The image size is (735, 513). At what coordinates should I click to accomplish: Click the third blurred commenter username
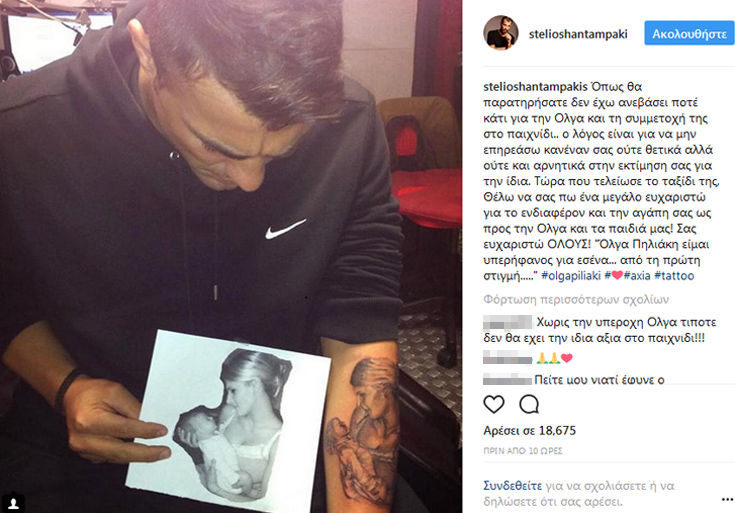508,379
